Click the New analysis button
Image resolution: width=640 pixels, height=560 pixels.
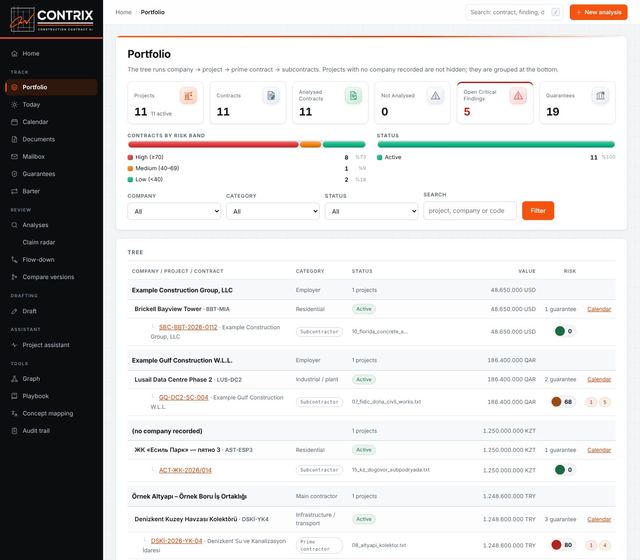pos(598,12)
